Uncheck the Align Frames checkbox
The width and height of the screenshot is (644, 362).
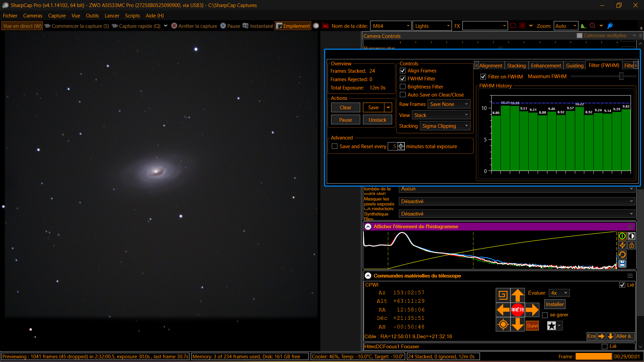point(403,70)
